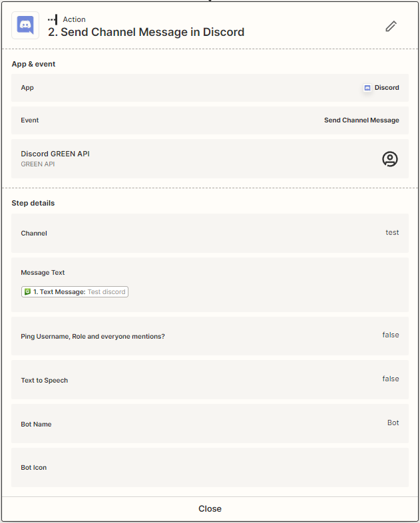The width and height of the screenshot is (420, 523).
Task: Click the green icon in Text Message pill
Action: pos(27,291)
